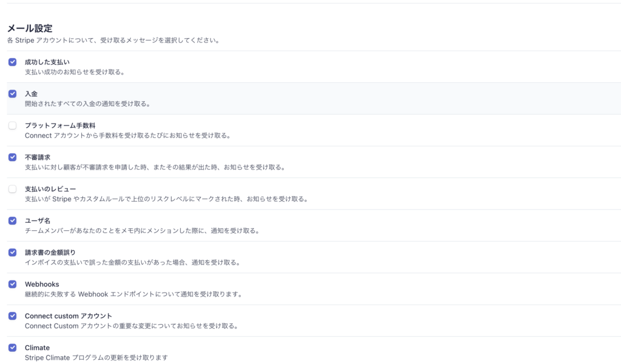Click description starting with インボイスの支払いで誤った金額
Screen dimensions: 621x364
133,262
